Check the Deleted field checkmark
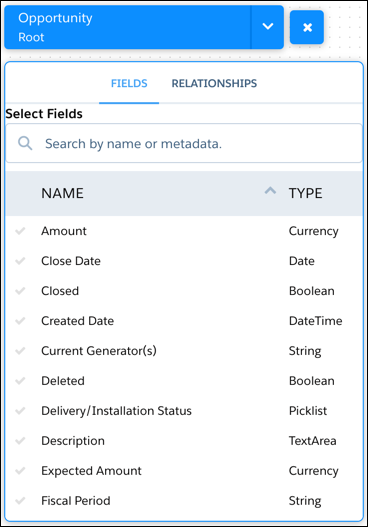 click(x=20, y=381)
